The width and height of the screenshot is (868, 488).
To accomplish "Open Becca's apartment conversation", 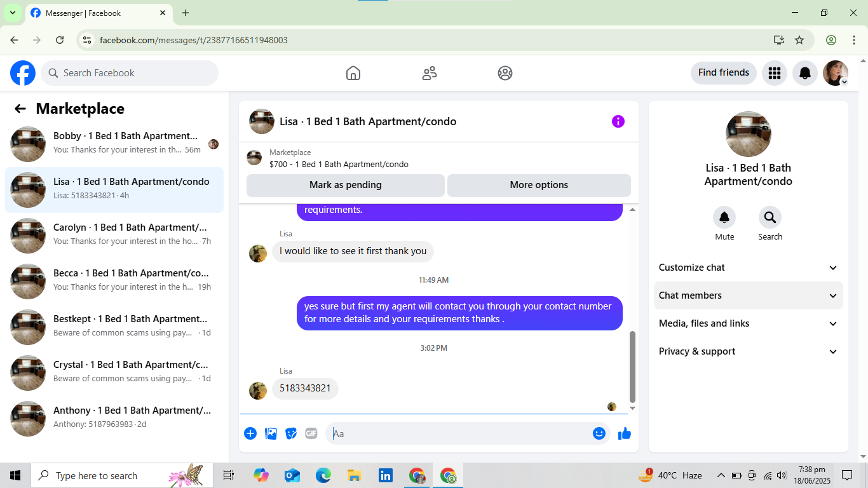I will (114, 281).
